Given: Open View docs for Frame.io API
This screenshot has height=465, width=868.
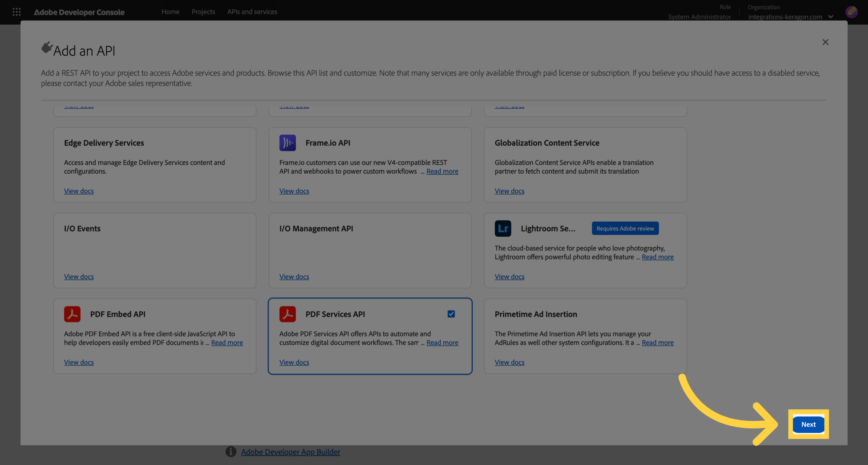Looking at the screenshot, I should click(294, 191).
